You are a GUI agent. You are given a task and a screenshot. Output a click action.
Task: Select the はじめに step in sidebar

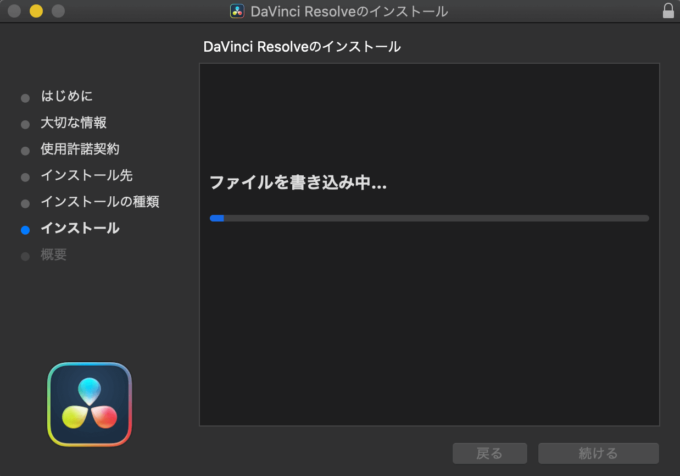tap(67, 96)
